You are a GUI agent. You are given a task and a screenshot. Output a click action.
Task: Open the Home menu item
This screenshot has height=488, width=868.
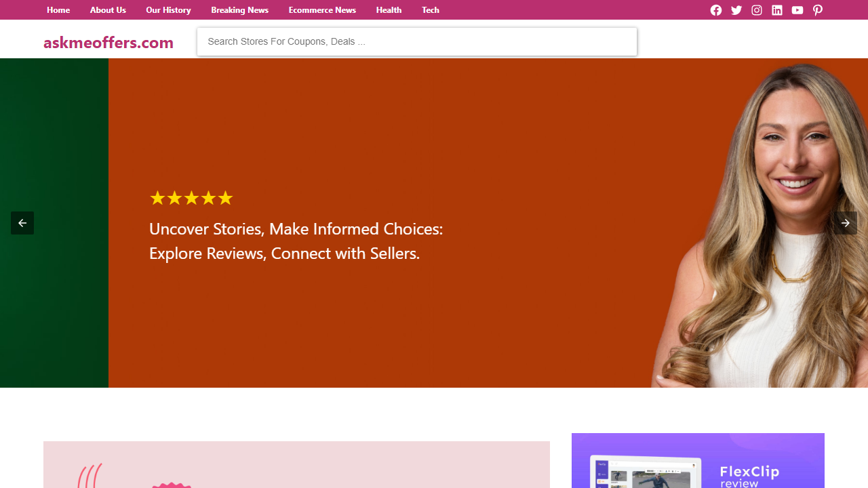pos(58,10)
